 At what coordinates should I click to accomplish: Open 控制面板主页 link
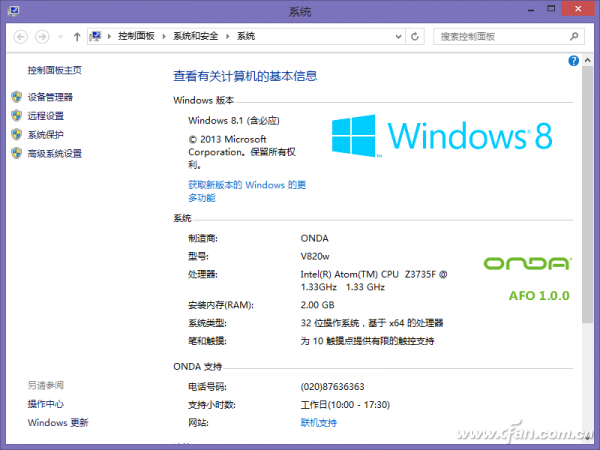click(x=55, y=70)
